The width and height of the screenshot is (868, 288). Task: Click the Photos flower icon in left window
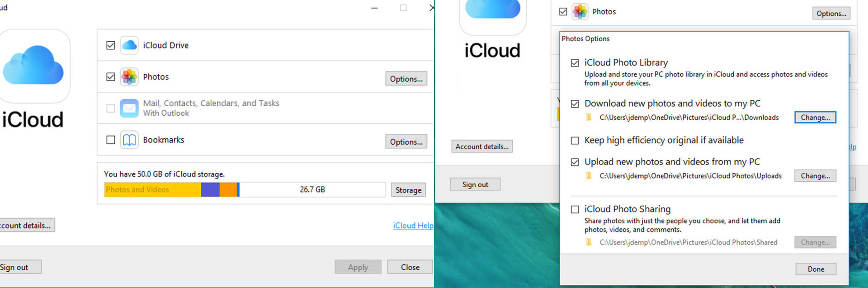129,77
